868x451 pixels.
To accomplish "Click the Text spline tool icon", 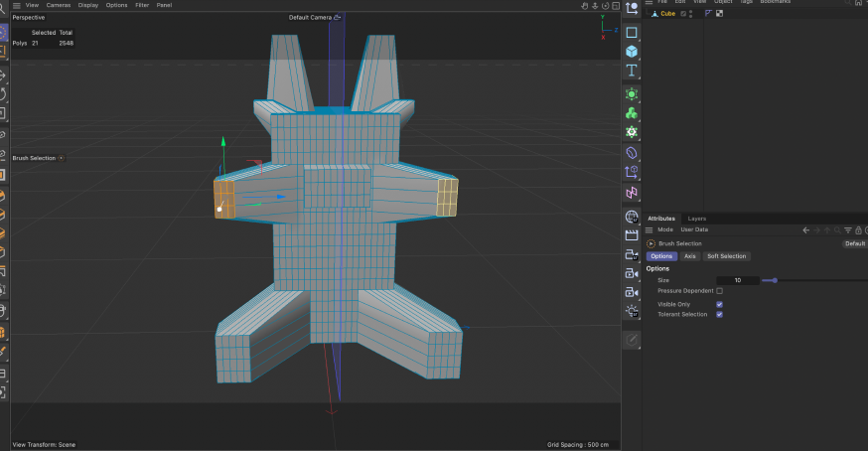I will click(x=632, y=71).
